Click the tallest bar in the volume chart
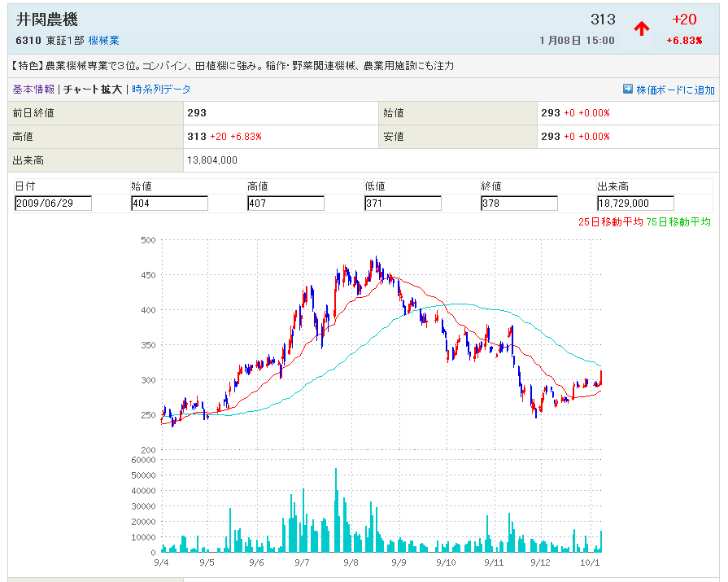The height and width of the screenshot is (582, 728). [x=335, y=510]
